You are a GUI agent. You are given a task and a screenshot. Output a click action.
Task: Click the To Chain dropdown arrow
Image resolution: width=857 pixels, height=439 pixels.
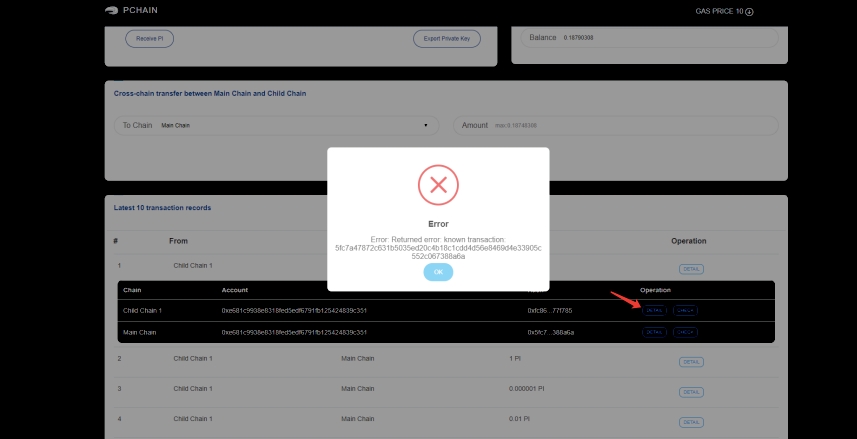426,125
